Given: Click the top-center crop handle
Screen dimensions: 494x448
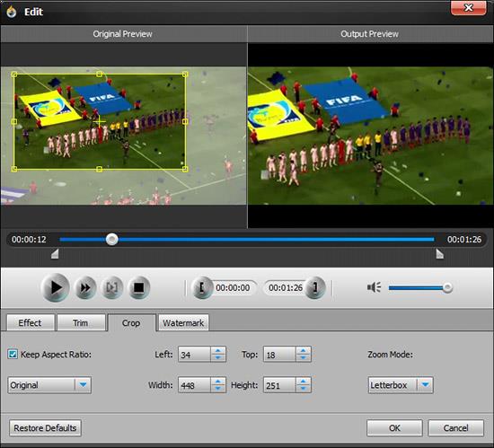Looking at the screenshot, I should click(x=99, y=75).
